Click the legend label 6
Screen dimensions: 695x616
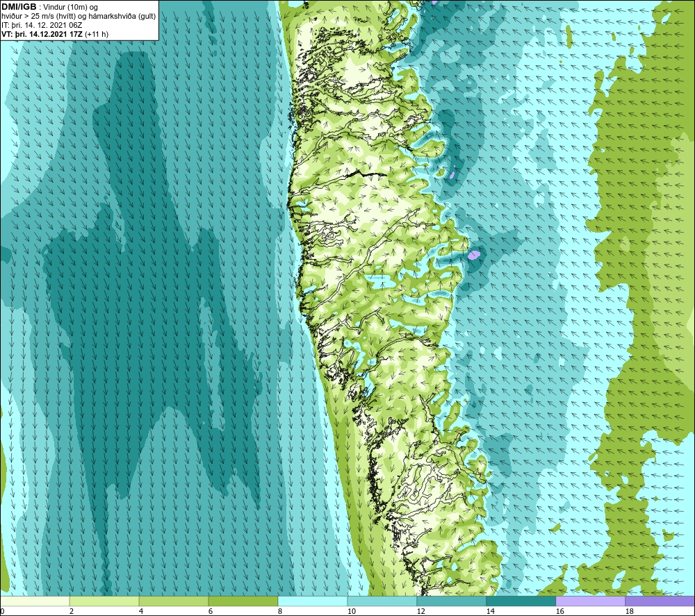pos(210,611)
